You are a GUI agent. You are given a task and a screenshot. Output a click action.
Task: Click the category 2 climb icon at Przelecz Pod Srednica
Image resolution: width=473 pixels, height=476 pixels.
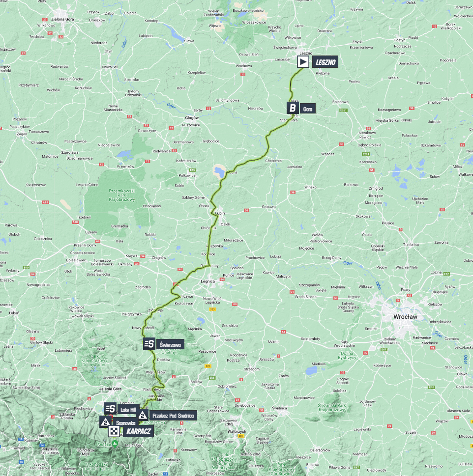[143, 415]
